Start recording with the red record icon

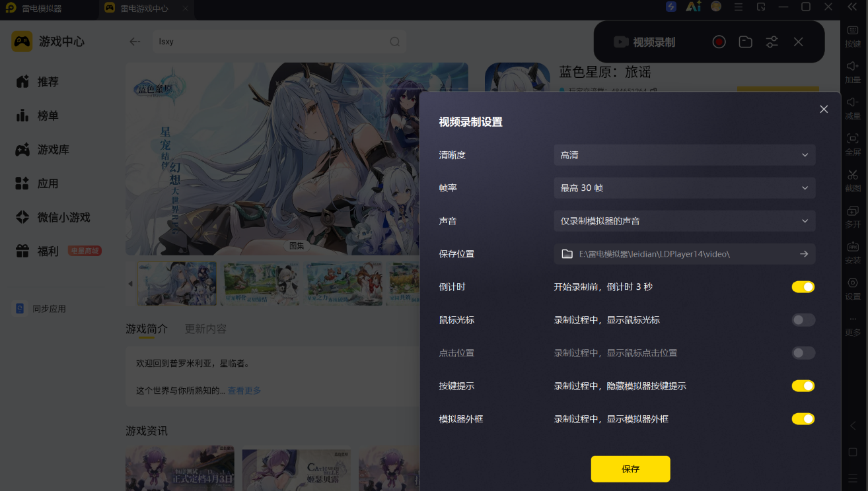[719, 42]
